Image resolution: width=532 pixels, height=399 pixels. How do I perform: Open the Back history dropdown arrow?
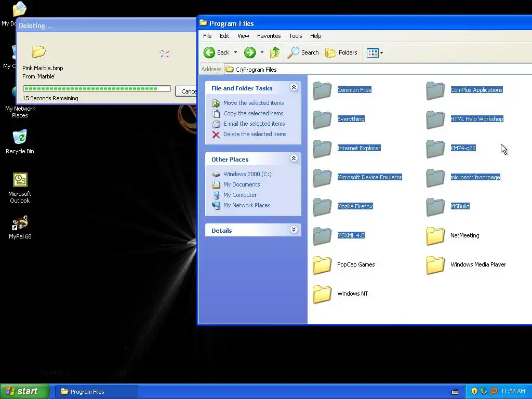tap(235, 52)
